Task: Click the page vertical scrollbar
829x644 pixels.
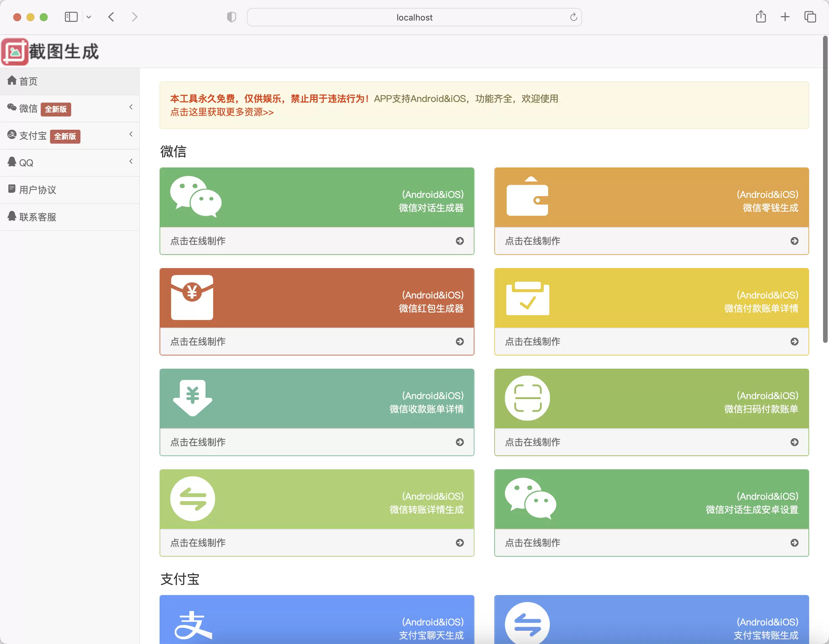Action: [825, 190]
